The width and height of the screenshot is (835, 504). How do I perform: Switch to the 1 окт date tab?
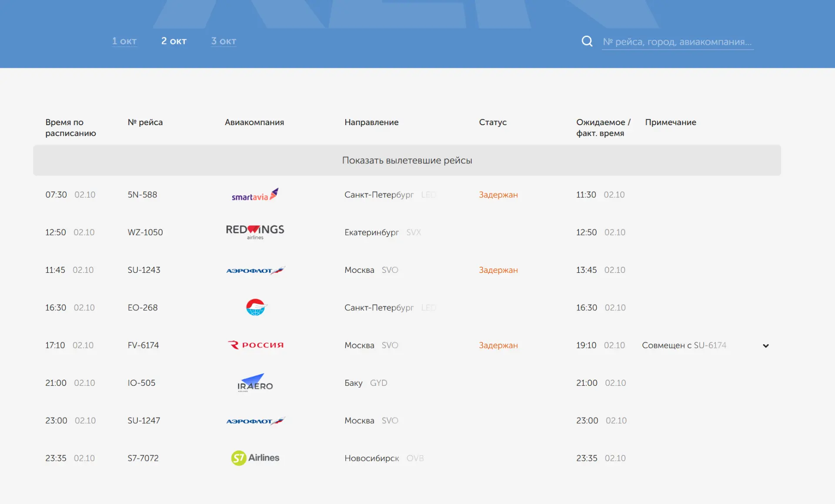pyautogui.click(x=124, y=41)
